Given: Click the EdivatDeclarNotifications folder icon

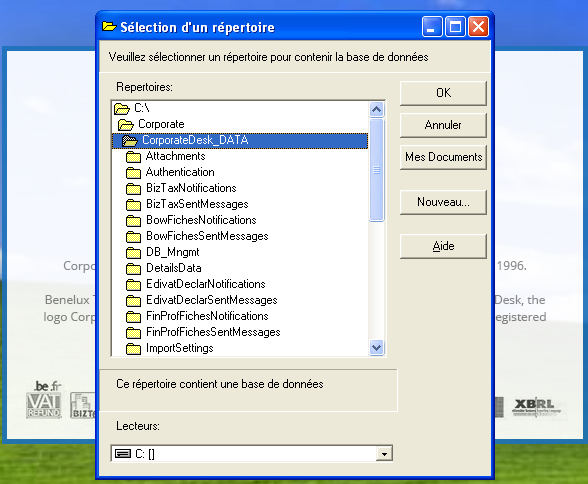Looking at the screenshot, I should (134, 285).
